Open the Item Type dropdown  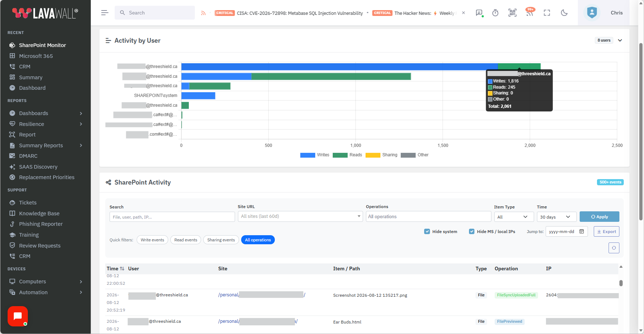pyautogui.click(x=514, y=217)
